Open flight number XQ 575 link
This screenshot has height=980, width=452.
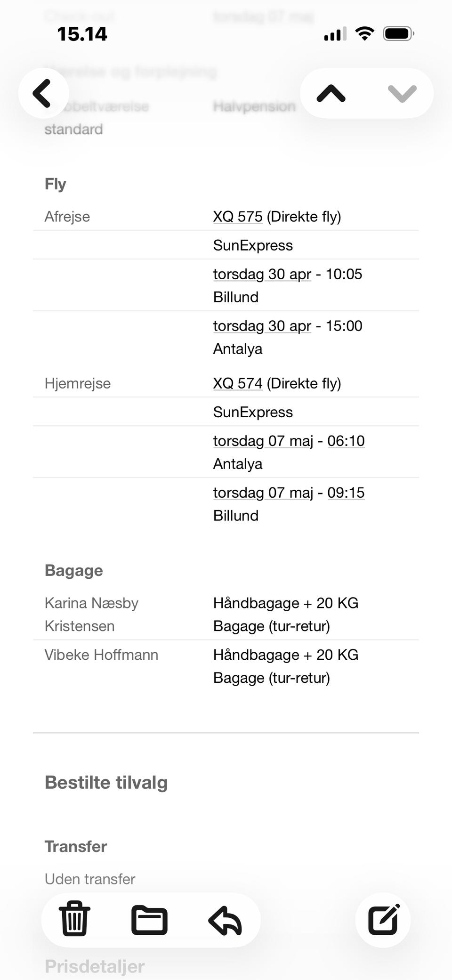click(238, 217)
